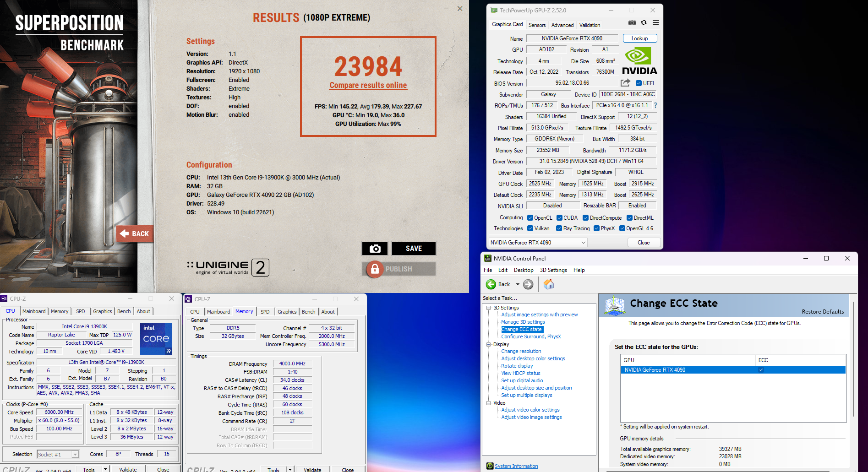
Task: Open Configure Surround, PhysX link
Action: pyautogui.click(x=531, y=336)
